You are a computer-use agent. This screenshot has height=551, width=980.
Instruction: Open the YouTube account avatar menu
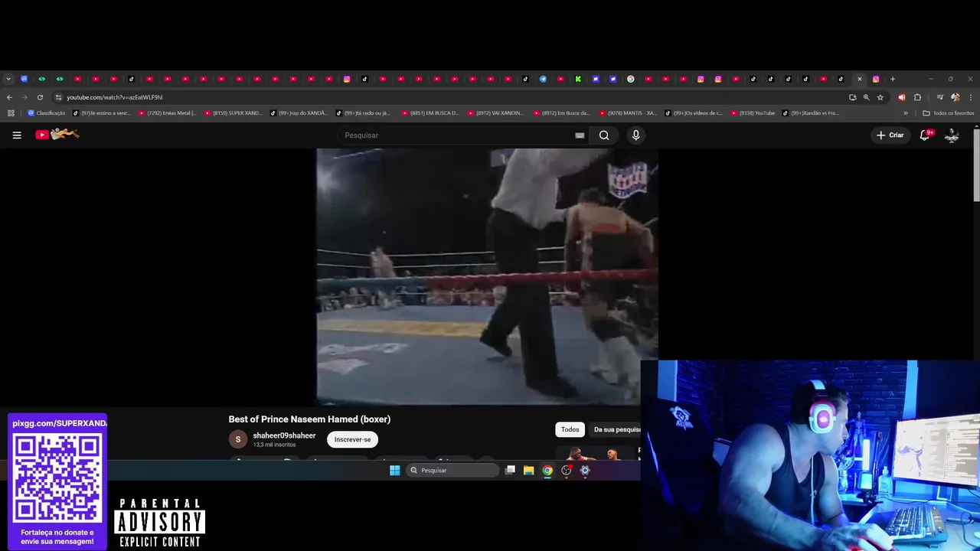pos(952,135)
